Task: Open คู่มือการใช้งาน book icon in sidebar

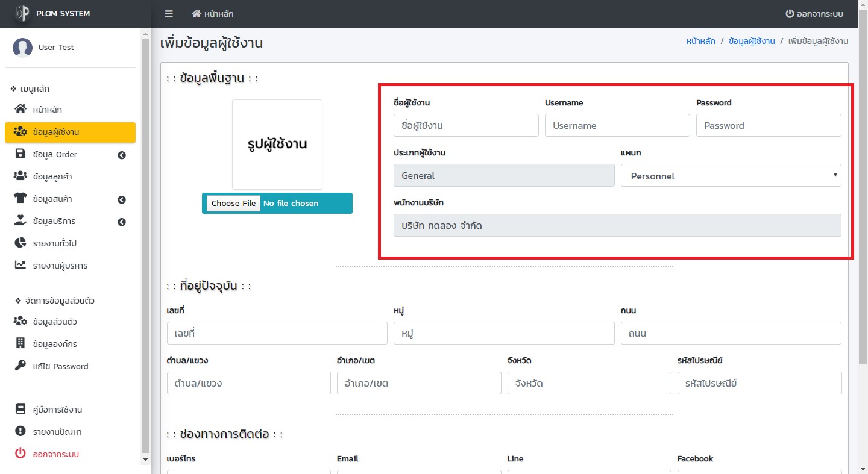Action: (20, 410)
